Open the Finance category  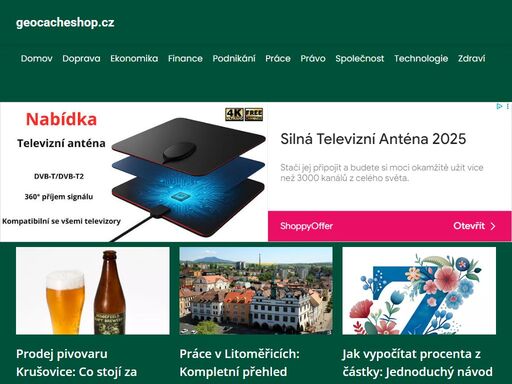[185, 59]
